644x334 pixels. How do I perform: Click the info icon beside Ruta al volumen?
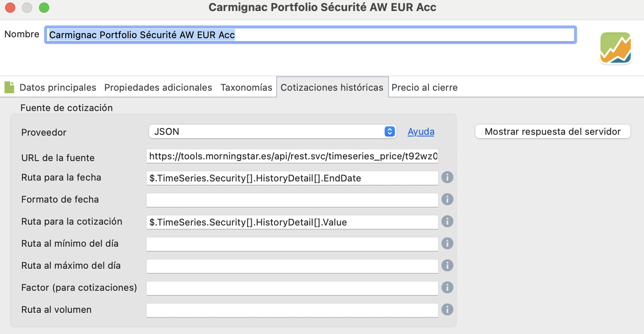click(447, 309)
